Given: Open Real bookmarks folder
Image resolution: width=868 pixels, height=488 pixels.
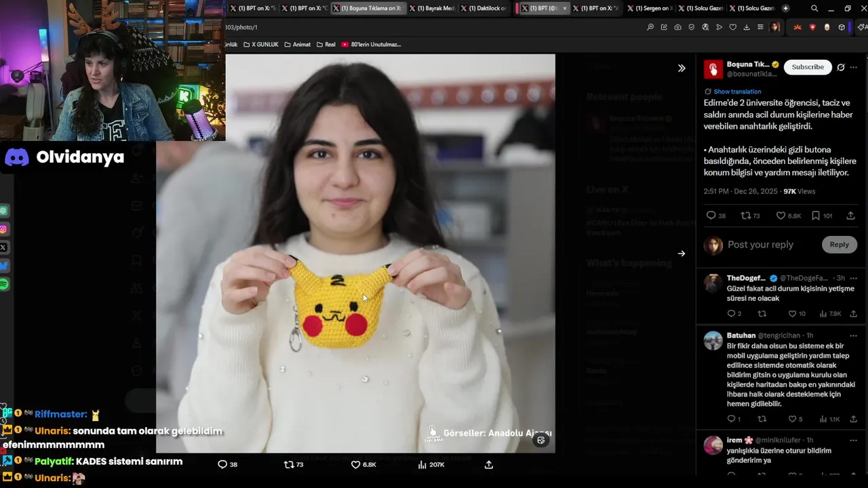Looking at the screenshot, I should coord(326,44).
